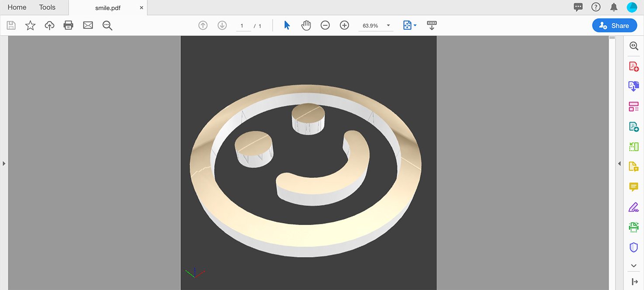Send file by email envelope icon
644x290 pixels.
(88, 25)
